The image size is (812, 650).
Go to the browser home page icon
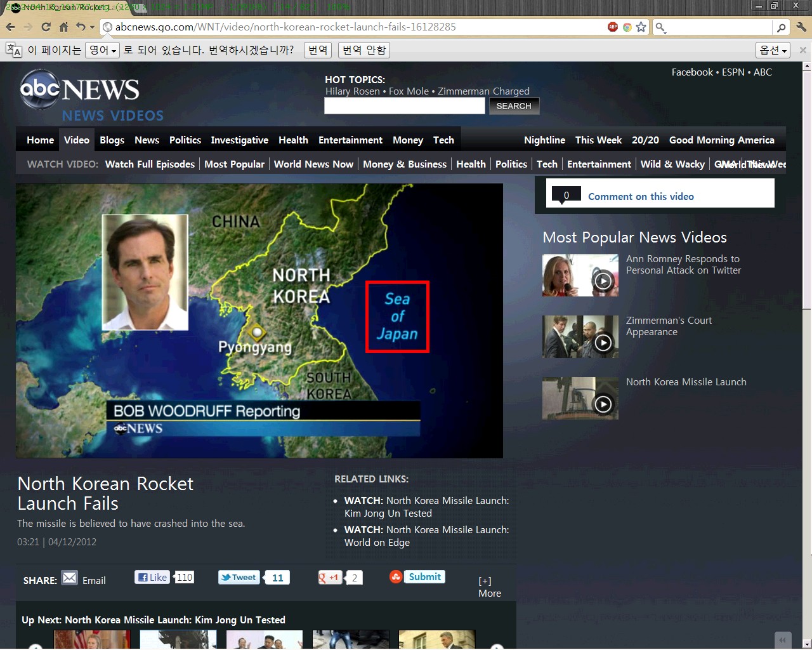(63, 27)
